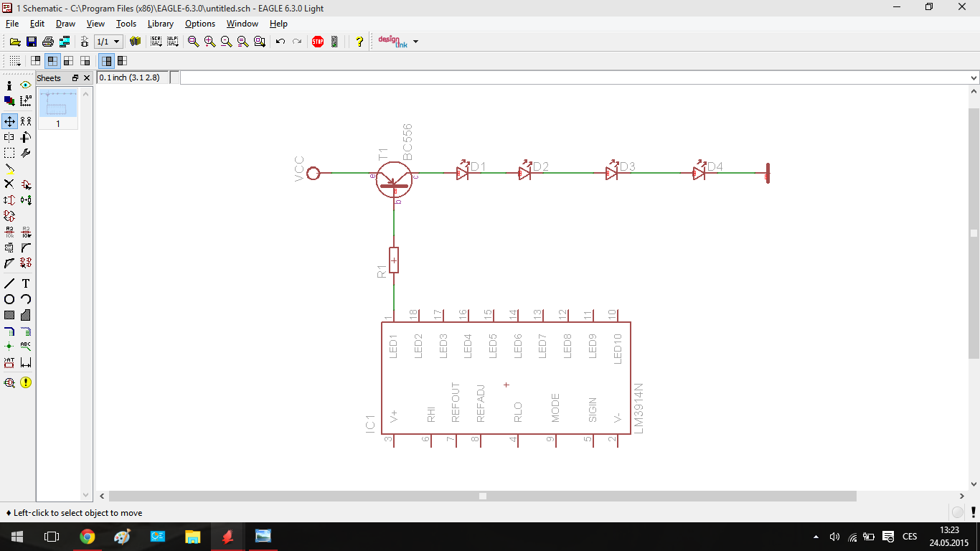
Task: Toggle the grid settings button
Action: click(x=14, y=61)
